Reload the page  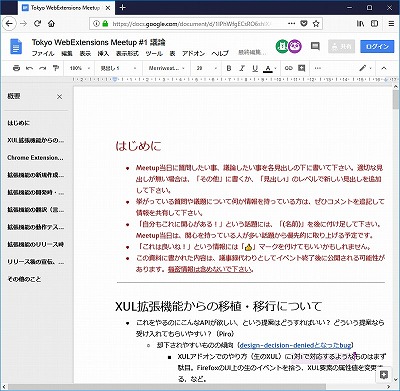[x=37, y=23]
